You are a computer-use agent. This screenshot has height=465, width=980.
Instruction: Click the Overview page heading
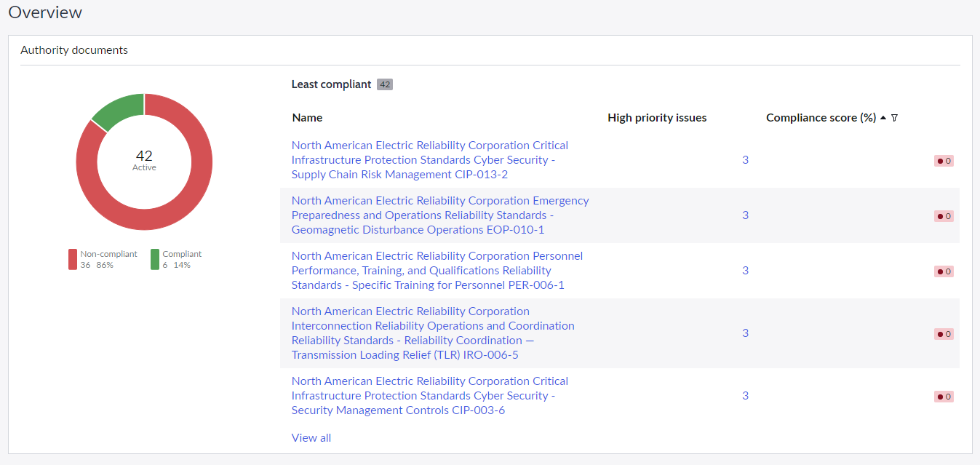point(45,12)
